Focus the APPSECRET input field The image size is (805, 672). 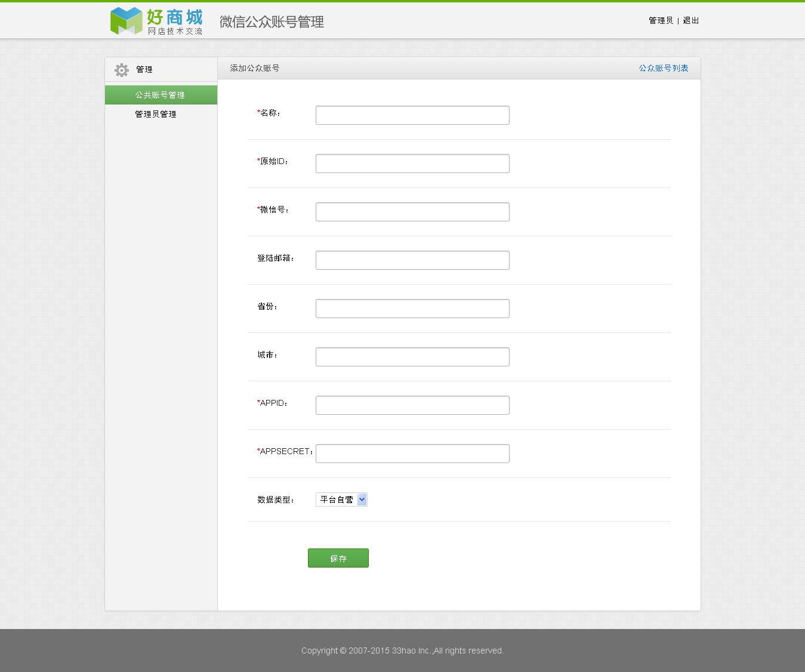click(x=412, y=454)
